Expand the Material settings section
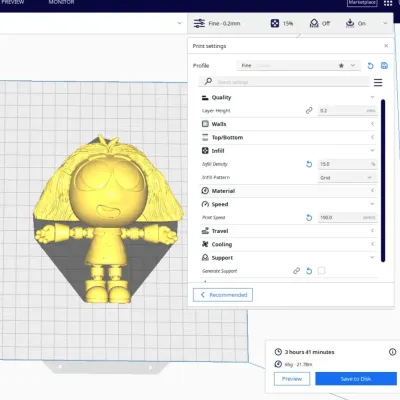 point(289,191)
